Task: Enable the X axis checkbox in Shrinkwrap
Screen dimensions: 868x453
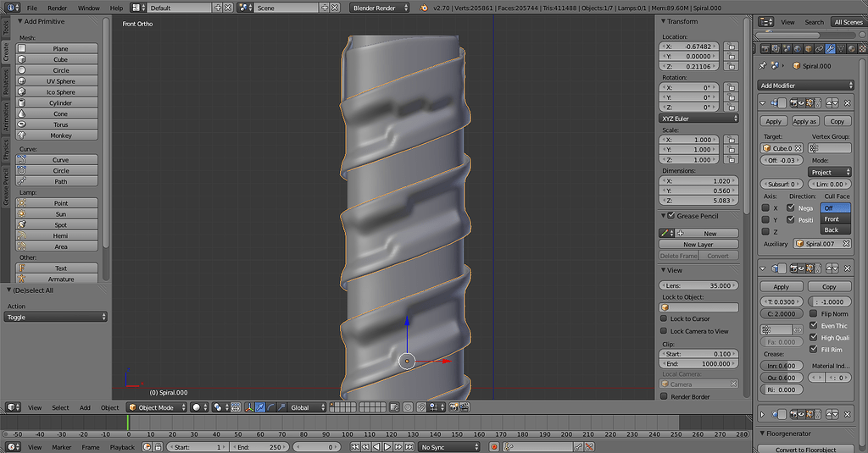Action: coord(765,208)
